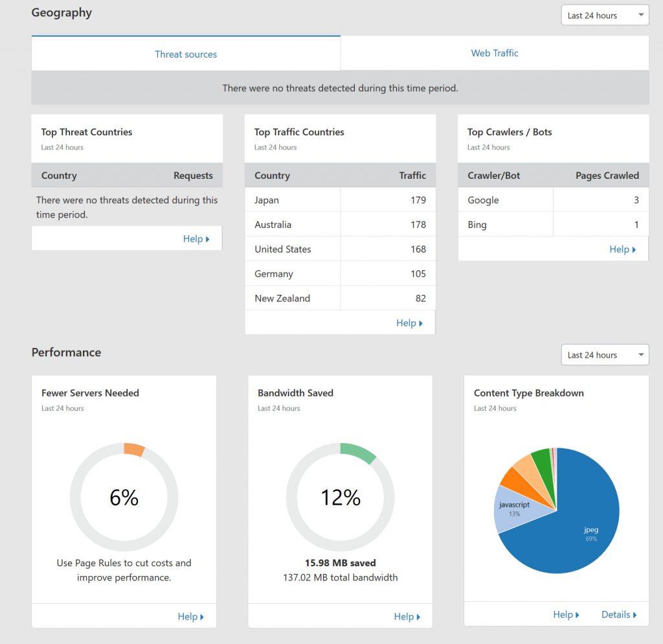663x644 pixels.
Task: Open the Performance time range dropdown
Action: [x=604, y=355]
